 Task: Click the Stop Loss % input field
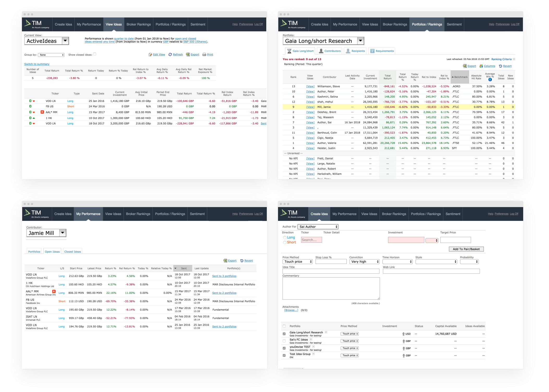click(331, 262)
